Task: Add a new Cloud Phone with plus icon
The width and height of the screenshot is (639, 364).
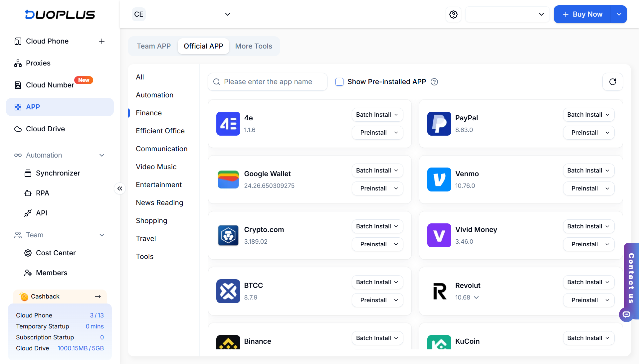Action: (x=102, y=41)
